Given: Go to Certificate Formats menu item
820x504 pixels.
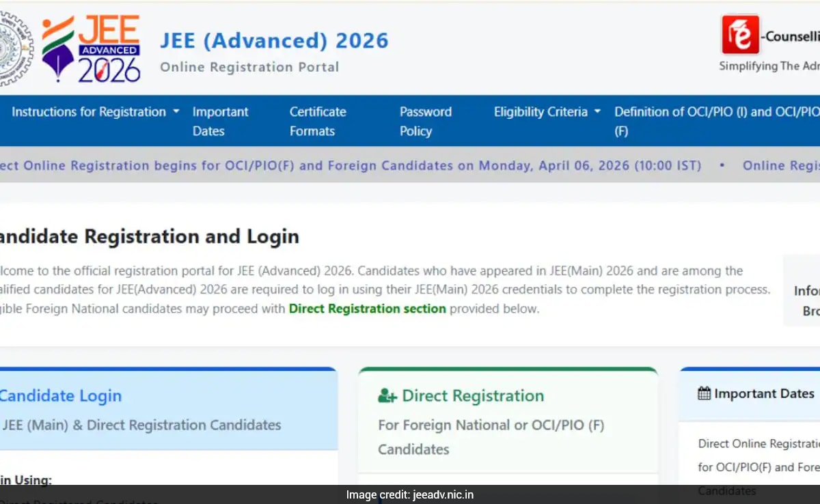Looking at the screenshot, I should pyautogui.click(x=318, y=121).
